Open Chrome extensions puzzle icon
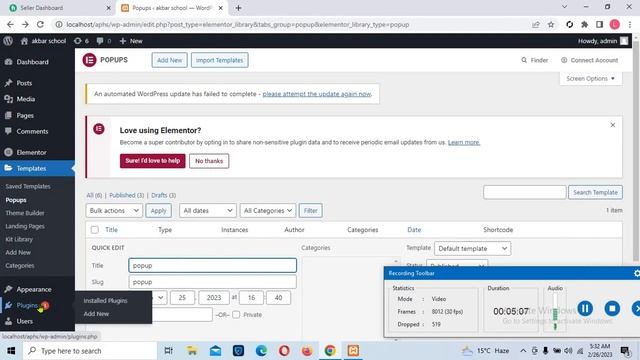The image size is (640, 360). point(584,24)
